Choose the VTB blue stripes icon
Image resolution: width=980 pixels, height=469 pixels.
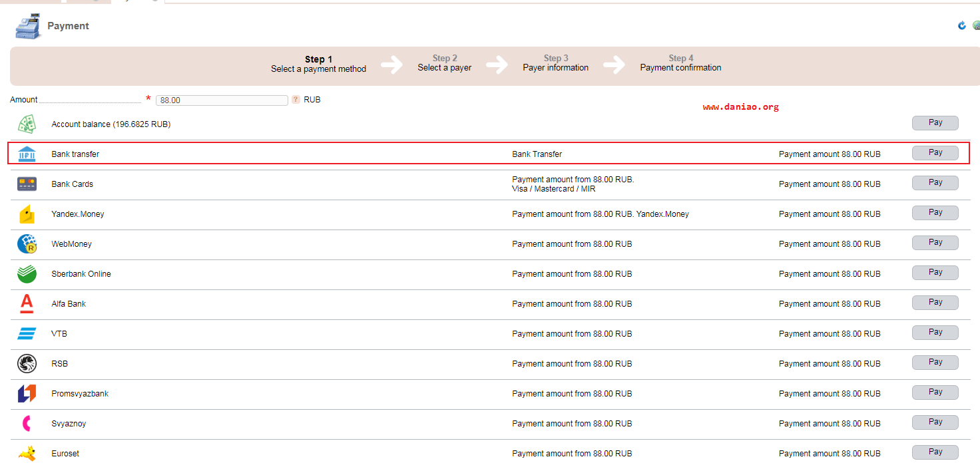pyautogui.click(x=27, y=334)
